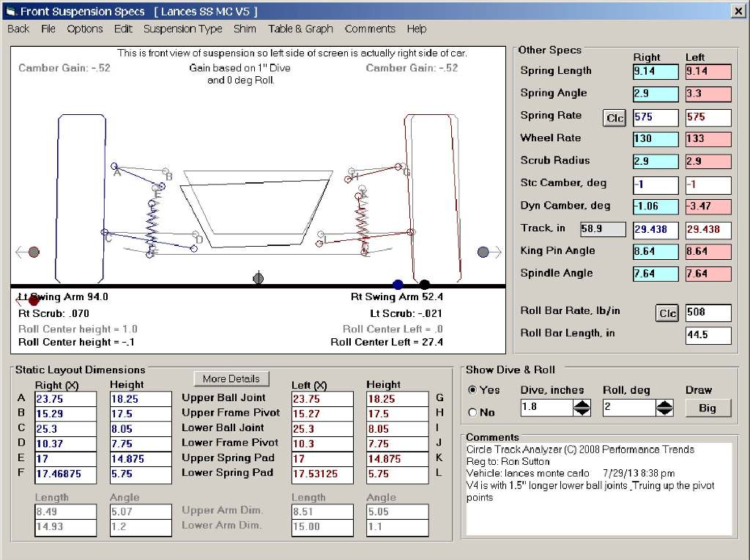Click Left Height Upper Spring Pad field 14.875
This screenshot has height=560, width=750.
click(x=397, y=459)
